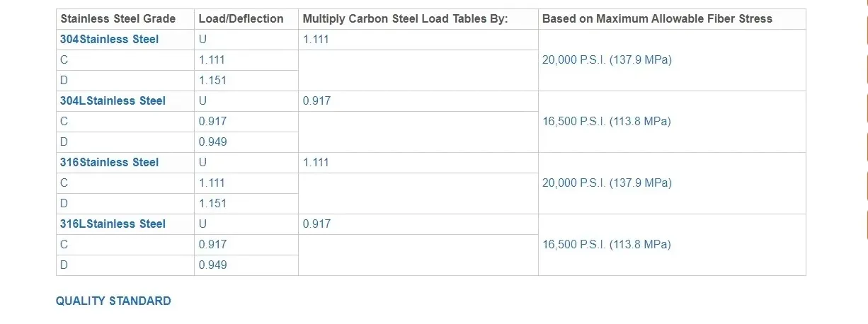The height and width of the screenshot is (324, 868).
Task: Open the 304 Stainless Steel link
Action: (110, 40)
